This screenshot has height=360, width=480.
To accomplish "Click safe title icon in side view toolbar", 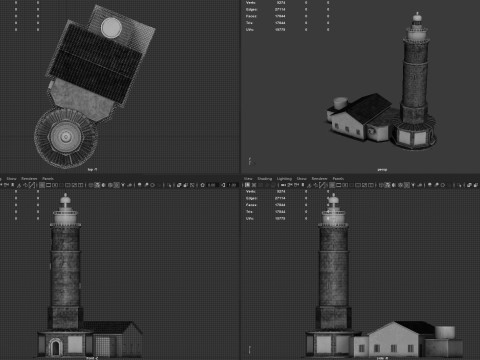I will [x=371, y=185].
